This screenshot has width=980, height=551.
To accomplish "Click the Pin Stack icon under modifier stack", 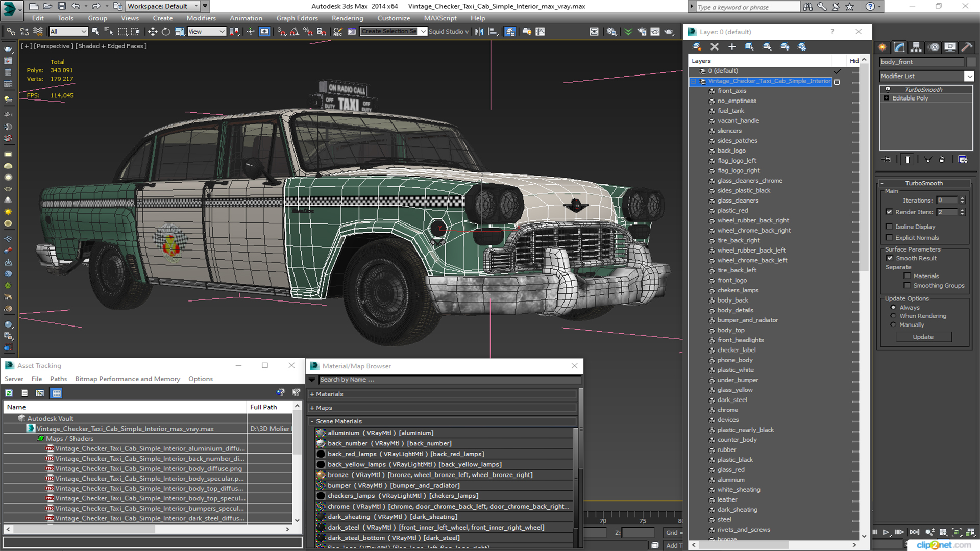I will coord(887,159).
